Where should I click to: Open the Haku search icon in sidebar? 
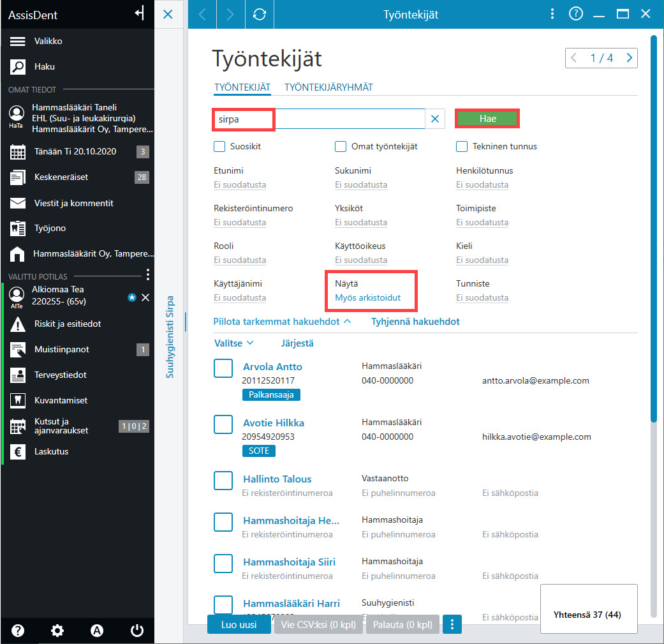pyautogui.click(x=17, y=66)
